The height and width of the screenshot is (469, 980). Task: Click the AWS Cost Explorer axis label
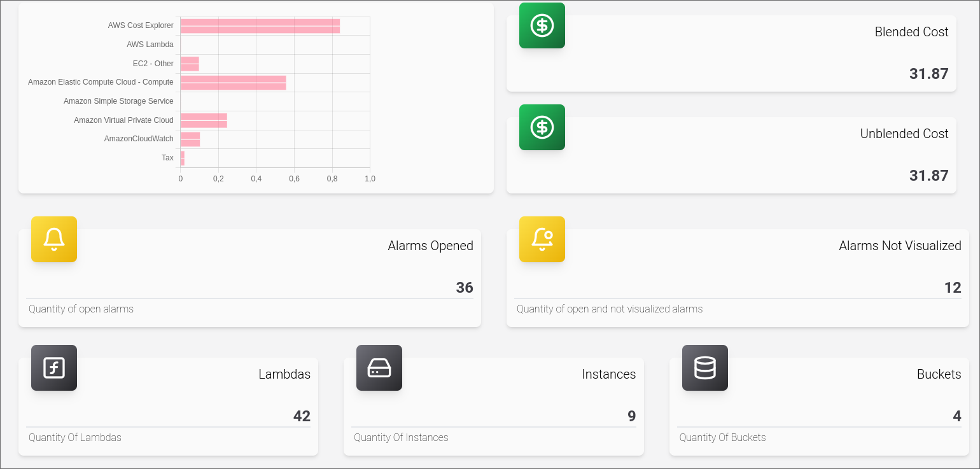141,25
